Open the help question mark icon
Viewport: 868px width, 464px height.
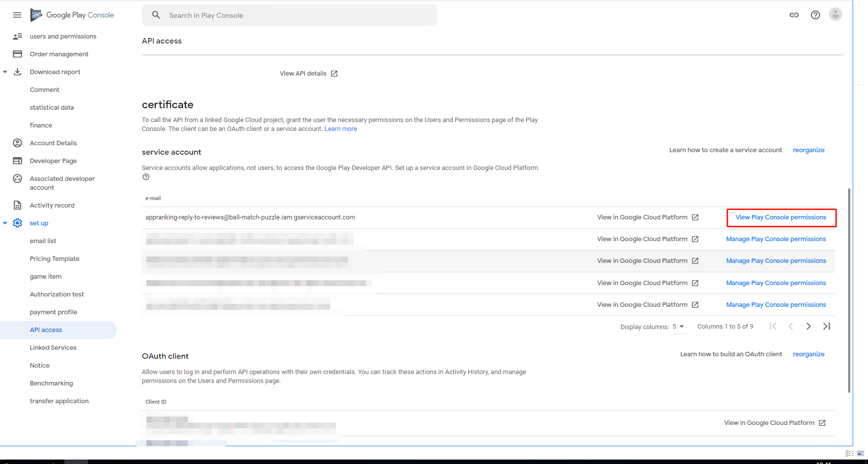pyautogui.click(x=816, y=15)
